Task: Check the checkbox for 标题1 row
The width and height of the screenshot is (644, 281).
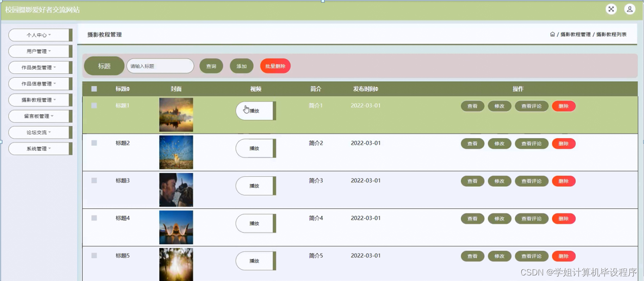Action: [94, 106]
